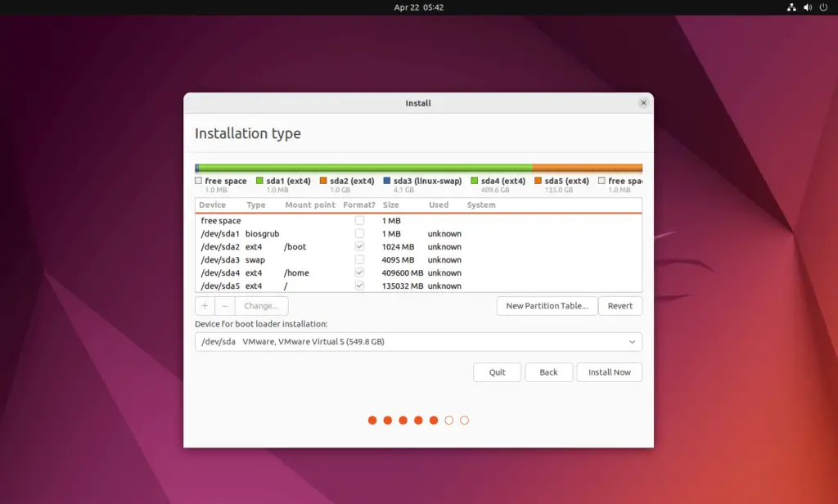Click Install Now to begin installation

[x=609, y=372]
